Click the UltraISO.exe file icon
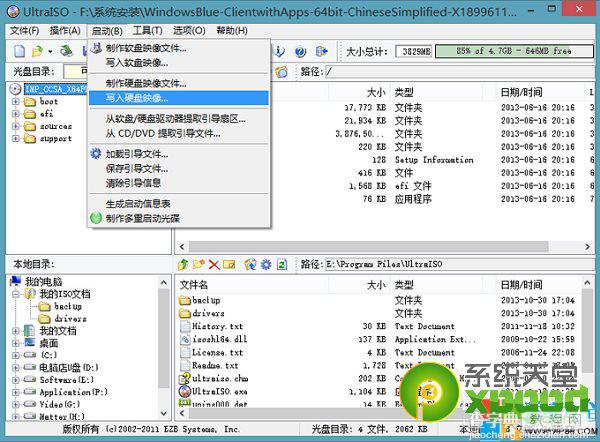Viewport: 600px width, 442px height. [185, 391]
